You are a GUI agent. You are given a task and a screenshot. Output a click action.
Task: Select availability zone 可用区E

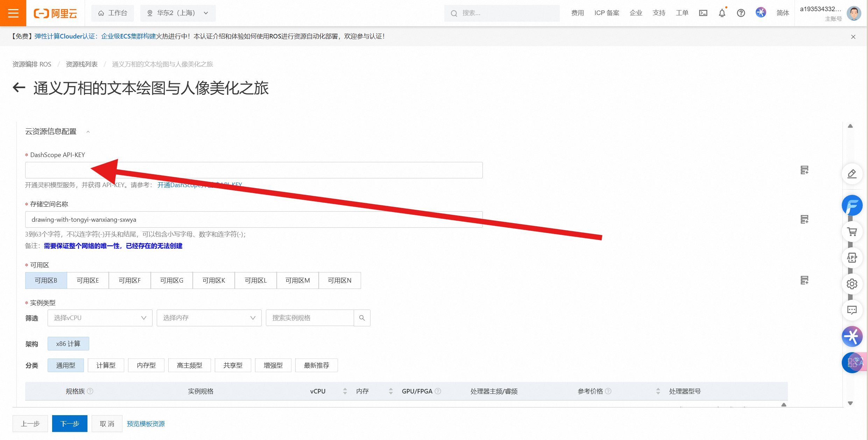pyautogui.click(x=88, y=280)
